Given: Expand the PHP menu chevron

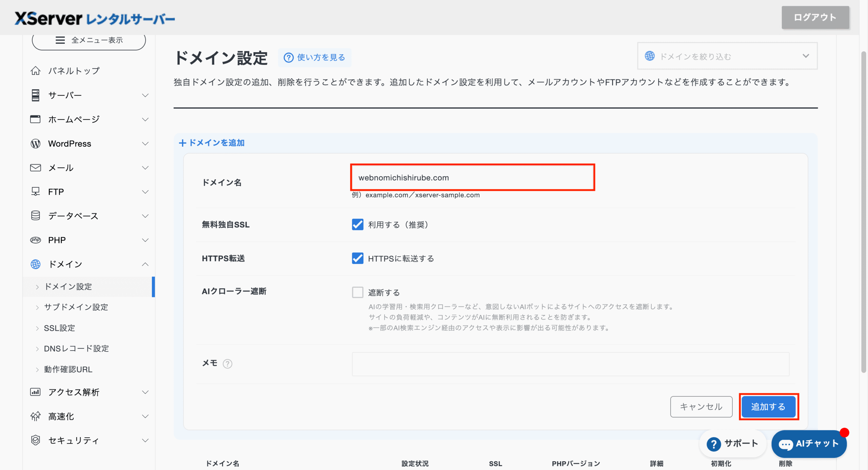Looking at the screenshot, I should [145, 240].
